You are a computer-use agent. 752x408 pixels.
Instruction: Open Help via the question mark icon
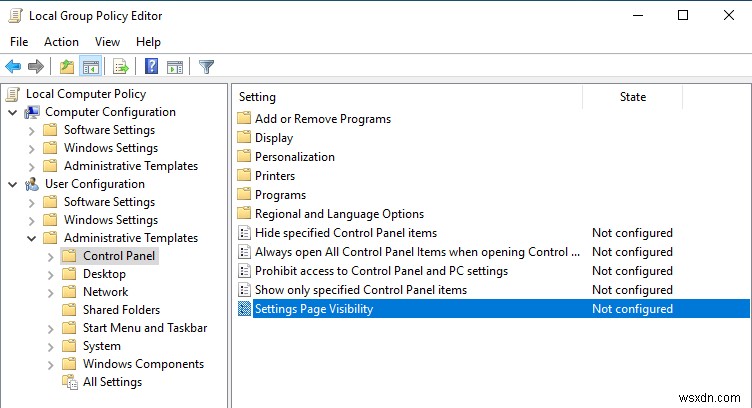pos(152,66)
